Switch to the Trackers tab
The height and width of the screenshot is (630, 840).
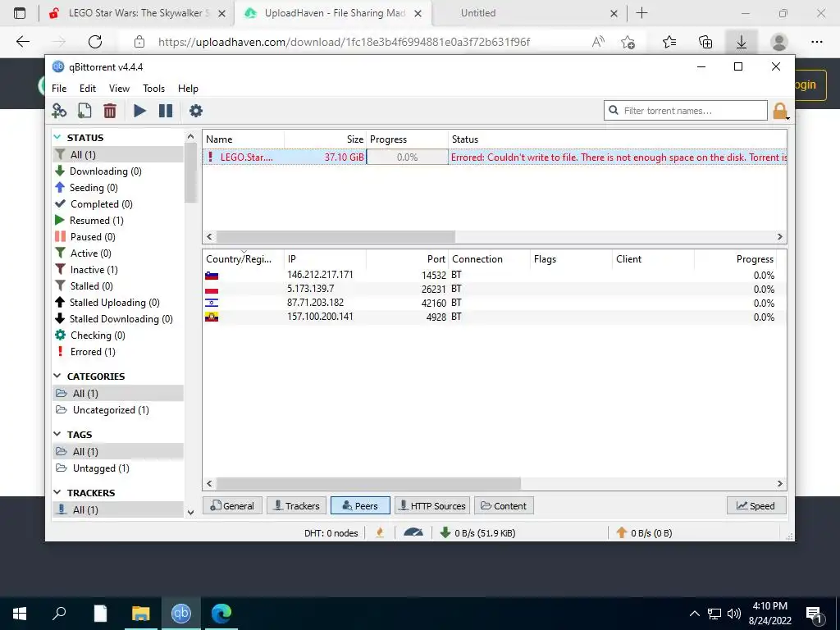(296, 505)
